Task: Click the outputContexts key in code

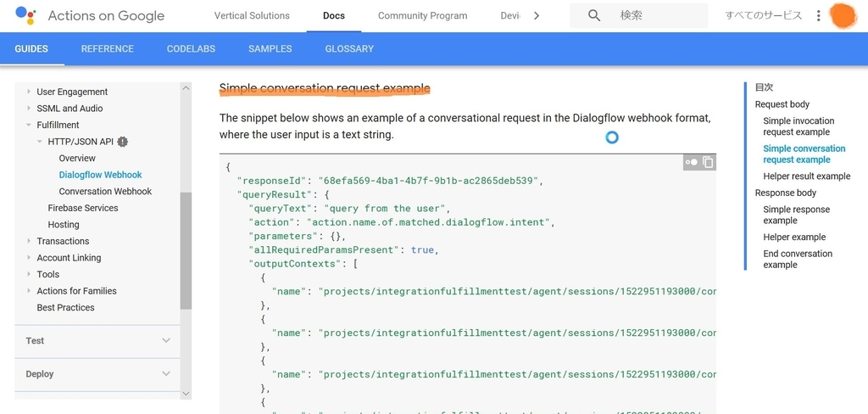Action: pyautogui.click(x=294, y=264)
